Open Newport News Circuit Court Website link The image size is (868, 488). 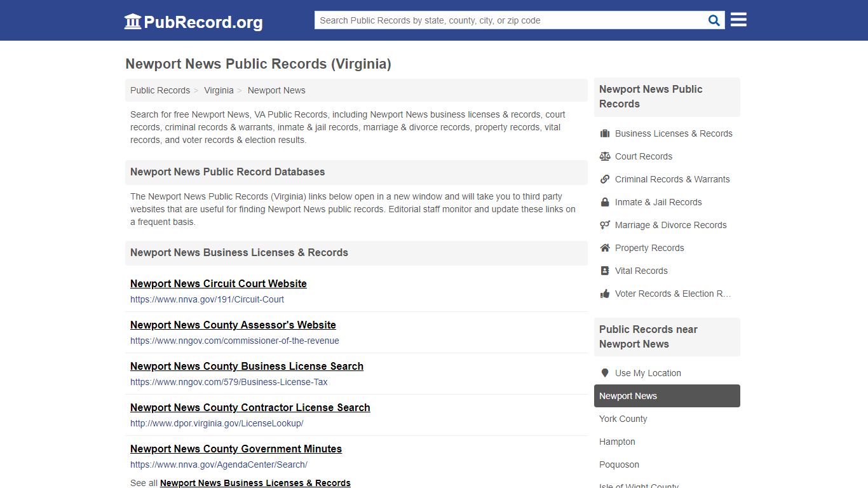(x=219, y=283)
